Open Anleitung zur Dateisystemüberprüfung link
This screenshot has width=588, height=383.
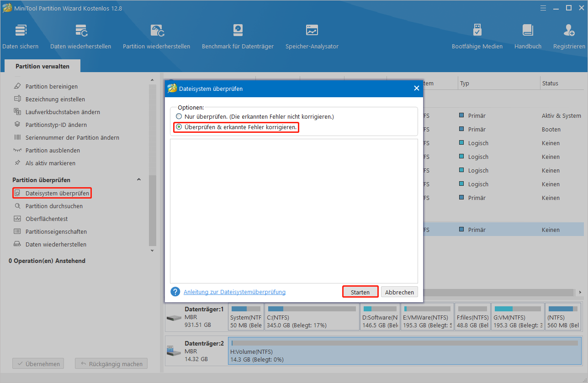click(x=234, y=292)
